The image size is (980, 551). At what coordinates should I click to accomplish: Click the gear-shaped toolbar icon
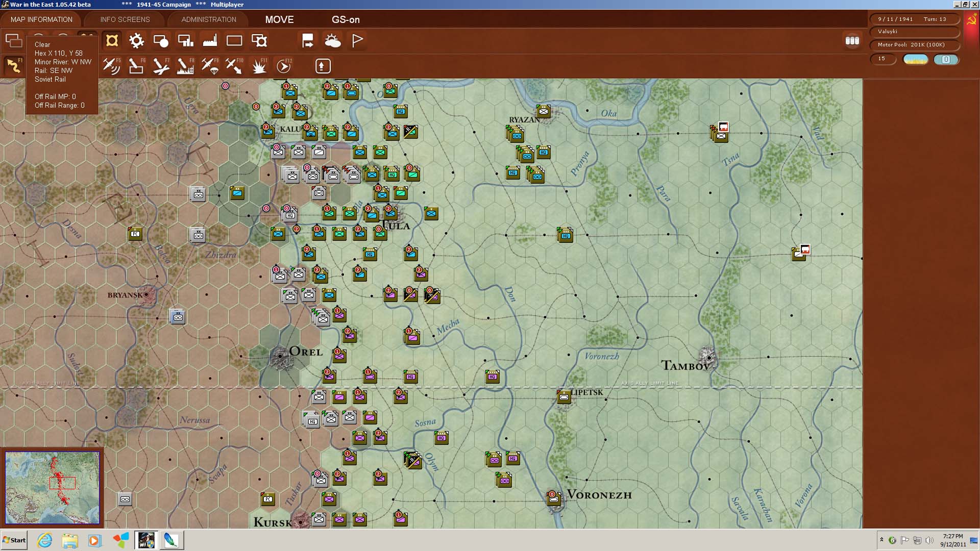point(136,40)
